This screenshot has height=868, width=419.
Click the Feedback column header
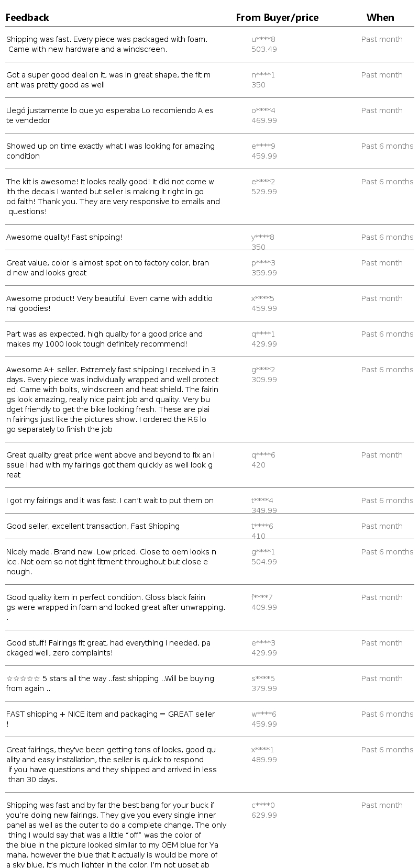coord(28,18)
